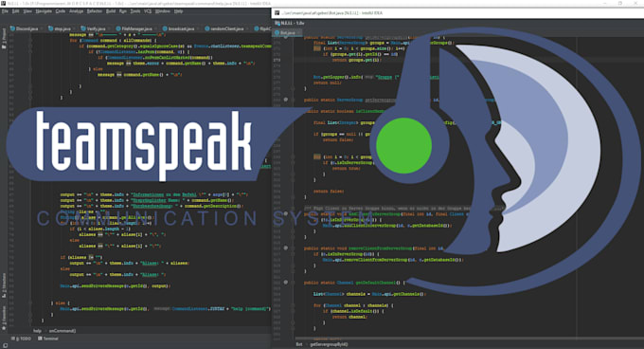Open the VCS menu
644x349 pixels.
click(x=148, y=11)
